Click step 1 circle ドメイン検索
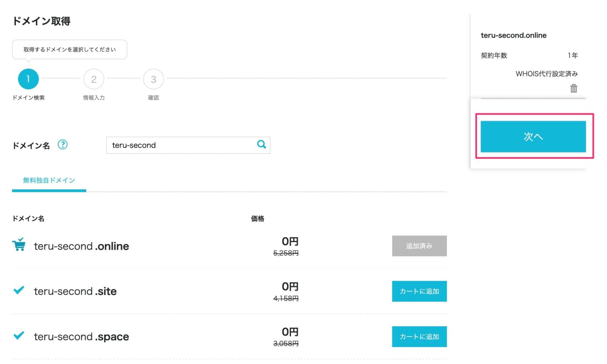Screen dimensions: 607x364 [28, 79]
